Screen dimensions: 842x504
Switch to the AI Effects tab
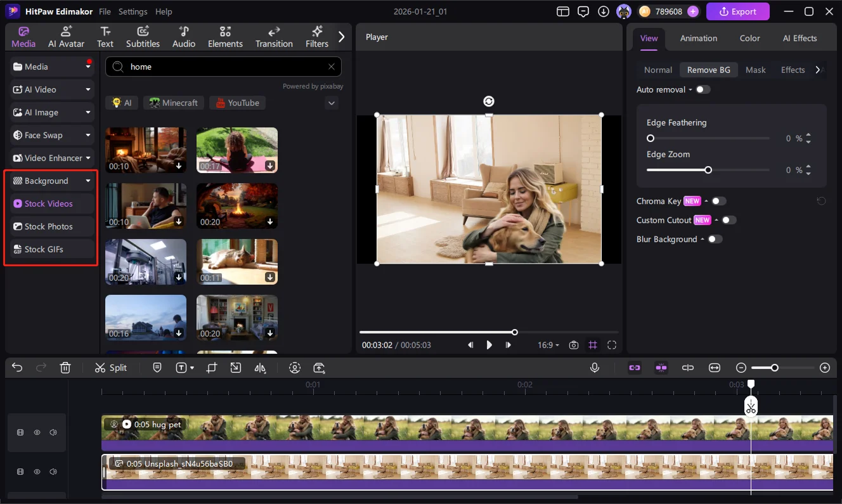(800, 38)
